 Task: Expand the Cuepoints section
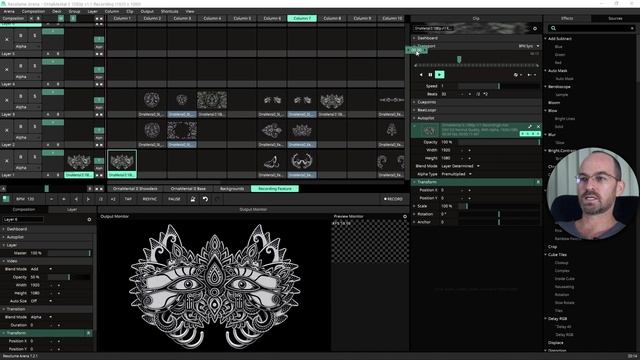coord(476,102)
